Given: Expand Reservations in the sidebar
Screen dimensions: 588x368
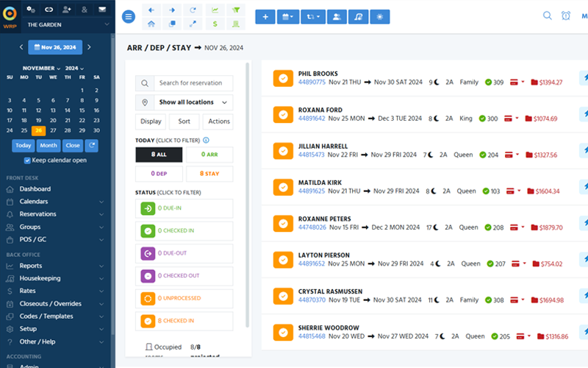Looking at the screenshot, I should [55, 214].
